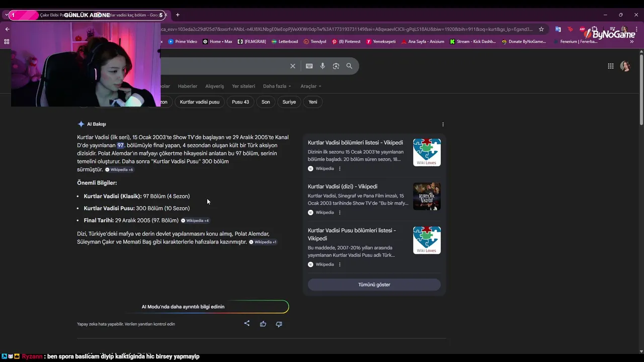Open the Google account avatar

pos(625,66)
